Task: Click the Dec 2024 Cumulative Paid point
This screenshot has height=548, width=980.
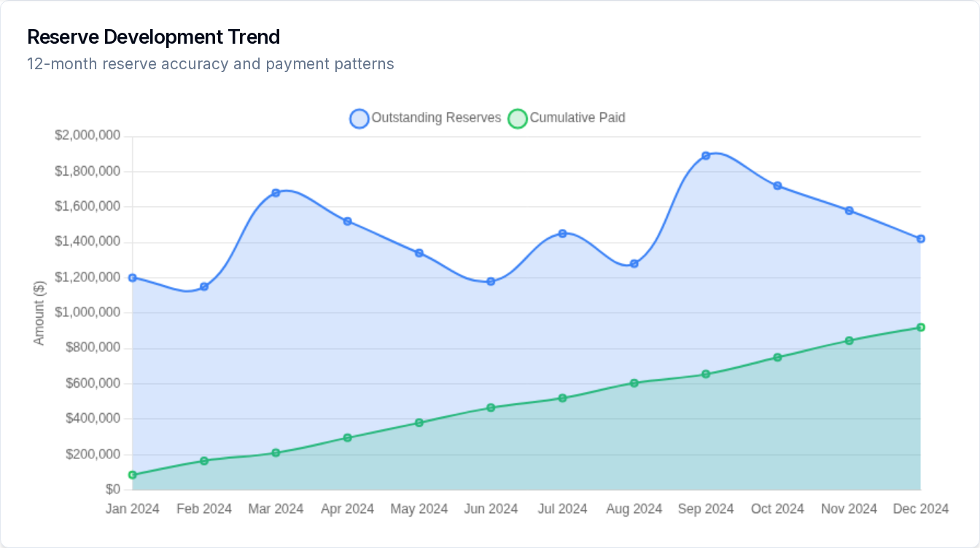Action: 920,328
